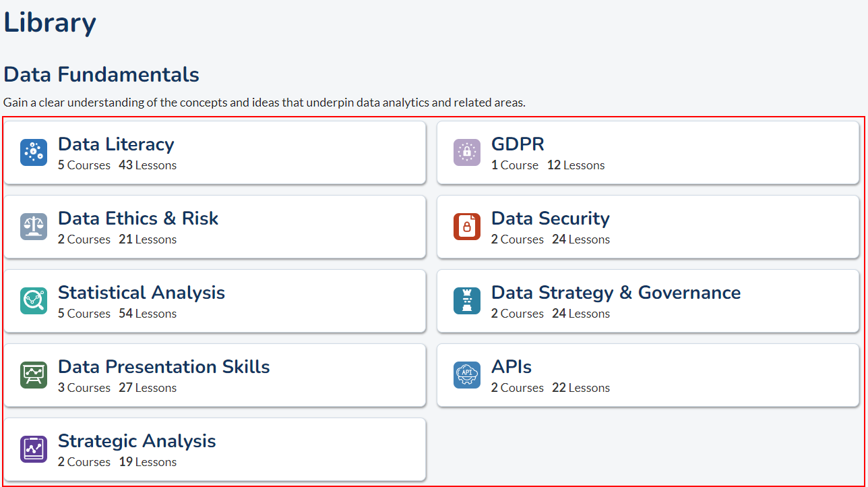Open the APIs title link
Image resolution: width=868 pixels, height=487 pixels.
[x=511, y=367]
